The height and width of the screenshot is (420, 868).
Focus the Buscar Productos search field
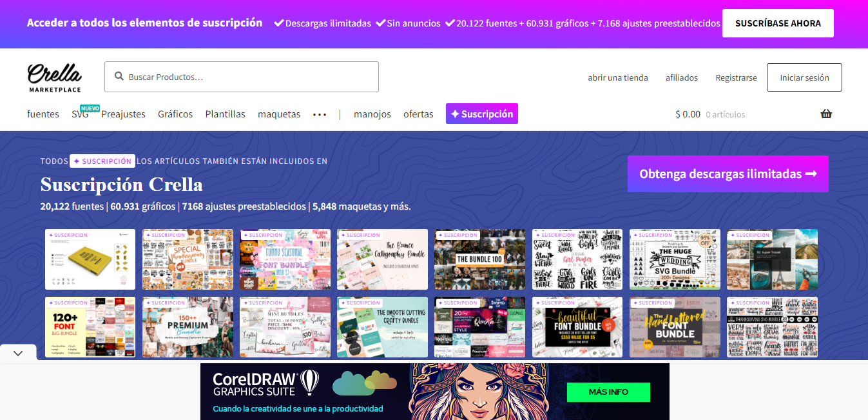click(242, 77)
